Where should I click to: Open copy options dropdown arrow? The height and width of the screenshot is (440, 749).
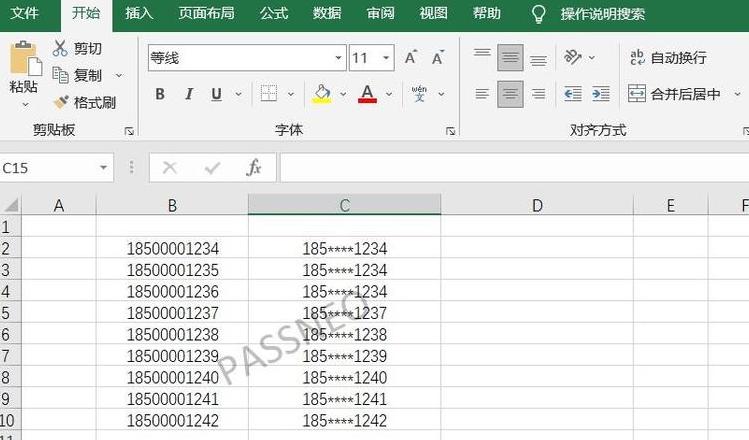pos(119,75)
